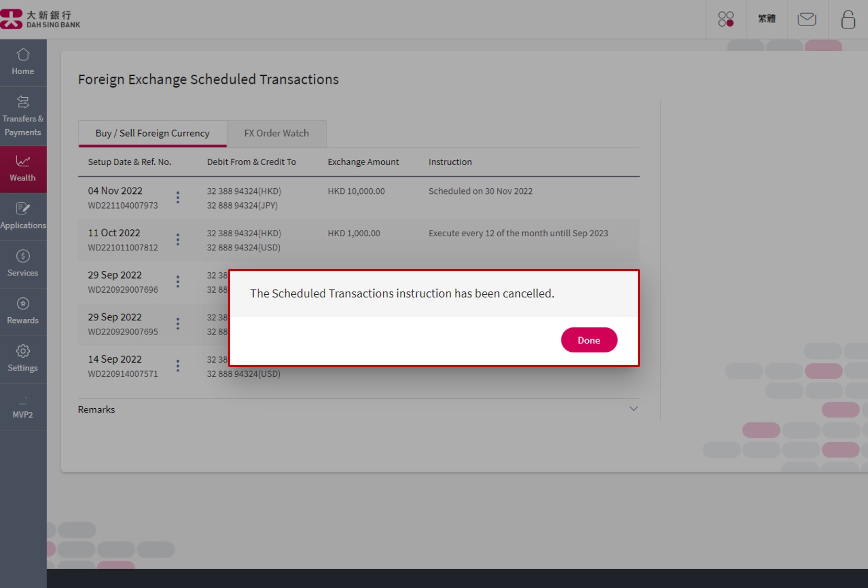Open options menu for WD220929007695 row
The height and width of the screenshot is (588, 868).
click(x=178, y=324)
